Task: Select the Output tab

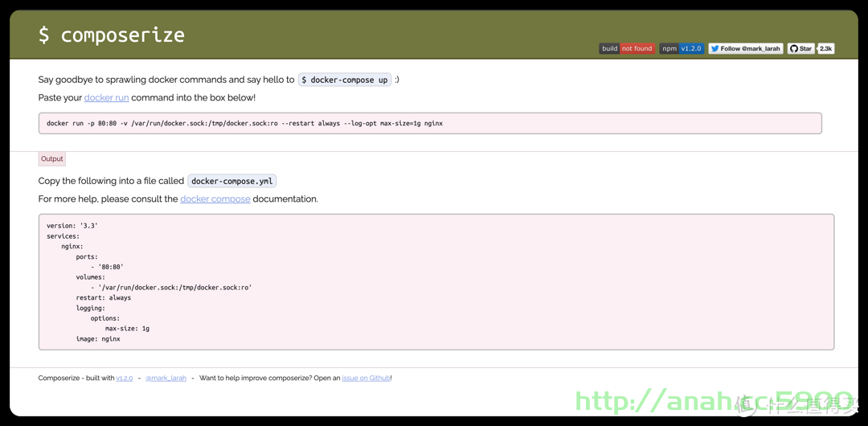Action: [x=52, y=159]
